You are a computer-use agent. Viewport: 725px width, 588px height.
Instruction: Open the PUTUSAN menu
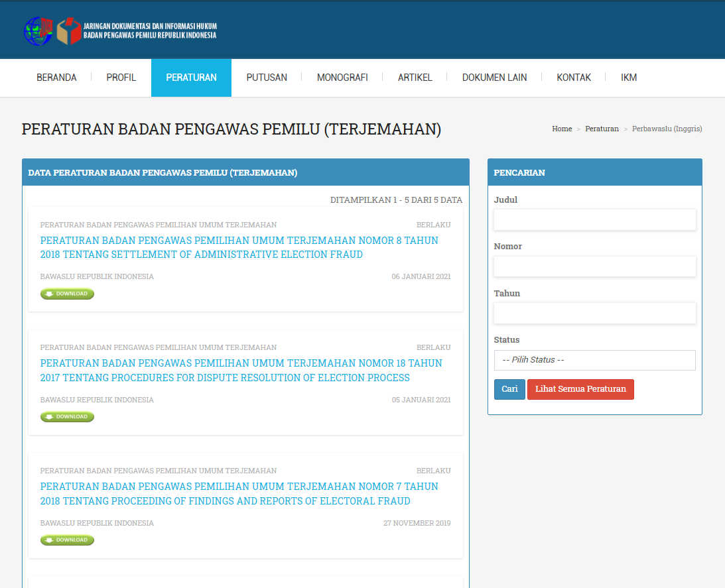266,78
